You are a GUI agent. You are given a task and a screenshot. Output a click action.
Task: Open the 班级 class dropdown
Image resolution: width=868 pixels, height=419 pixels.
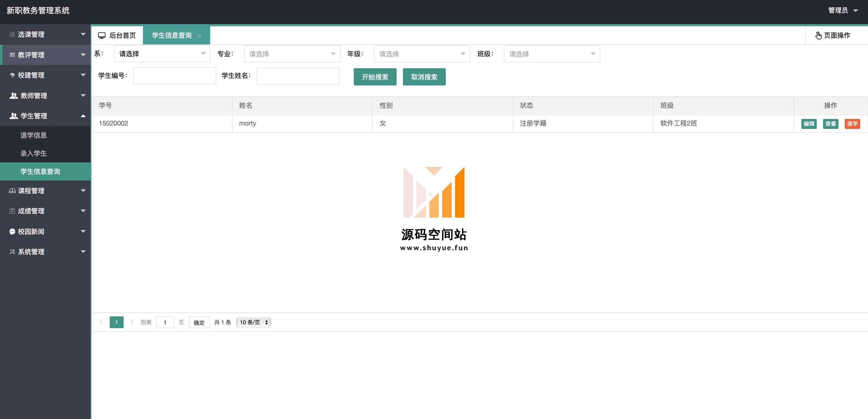[x=552, y=54]
